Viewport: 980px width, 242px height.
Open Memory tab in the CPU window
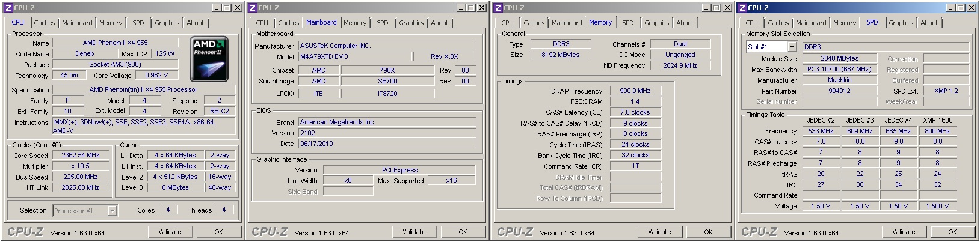[111, 23]
